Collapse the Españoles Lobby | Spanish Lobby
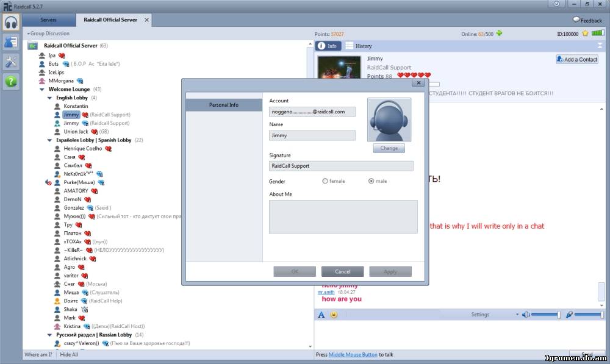 pos(49,140)
